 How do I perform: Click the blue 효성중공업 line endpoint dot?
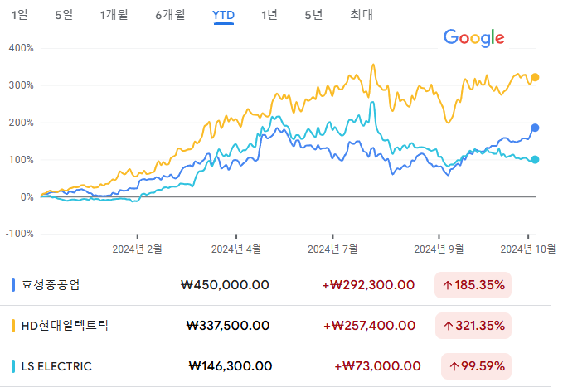click(535, 128)
